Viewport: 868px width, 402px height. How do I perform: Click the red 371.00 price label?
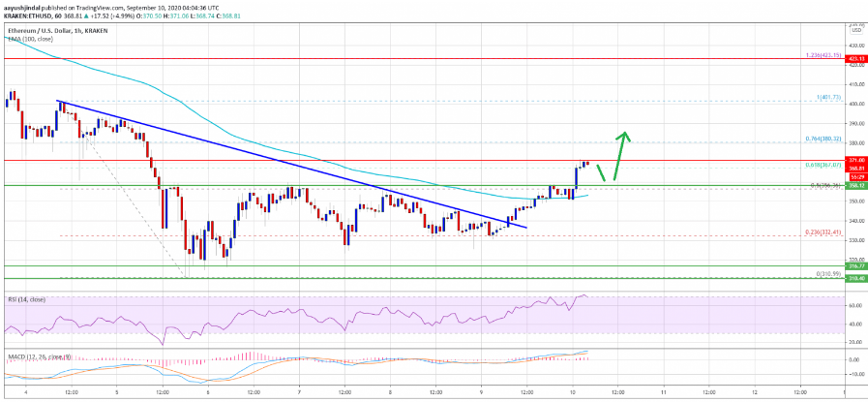click(856, 160)
